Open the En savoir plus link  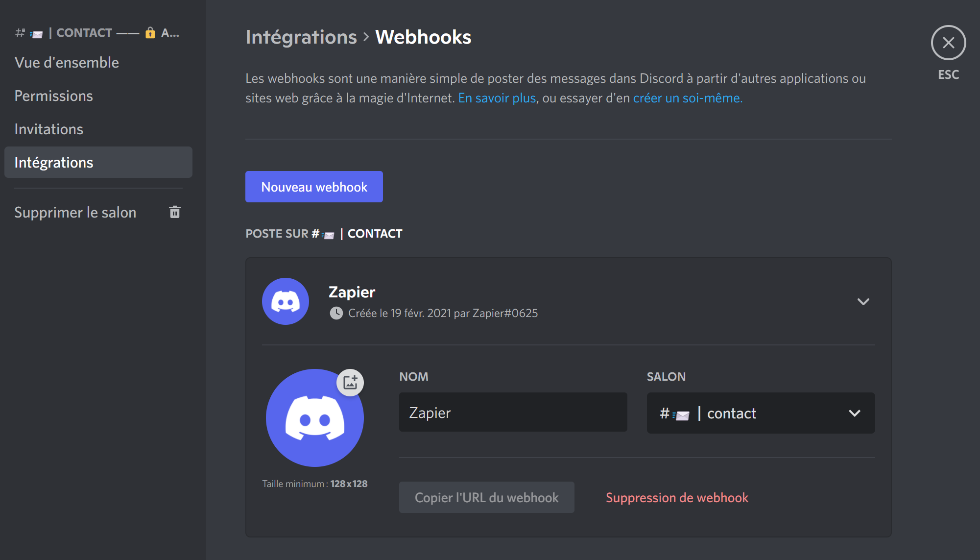[x=496, y=97]
